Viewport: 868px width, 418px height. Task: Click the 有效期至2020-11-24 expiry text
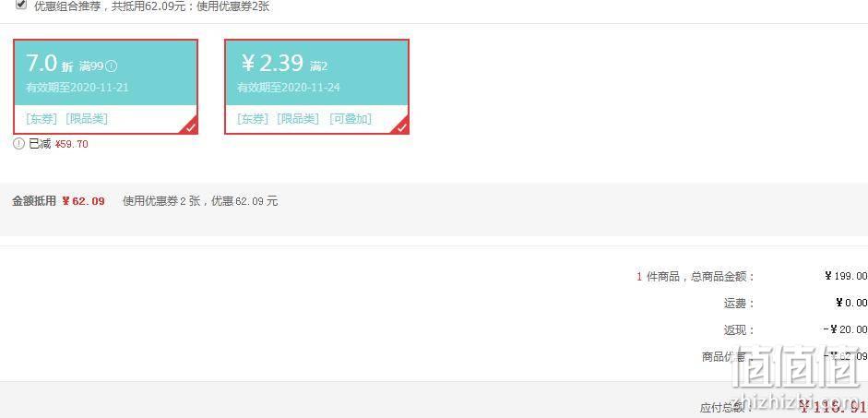point(289,88)
